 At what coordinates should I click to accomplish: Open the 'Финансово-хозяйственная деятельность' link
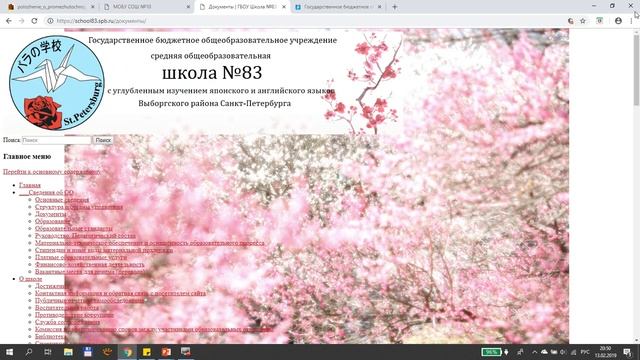point(89,264)
